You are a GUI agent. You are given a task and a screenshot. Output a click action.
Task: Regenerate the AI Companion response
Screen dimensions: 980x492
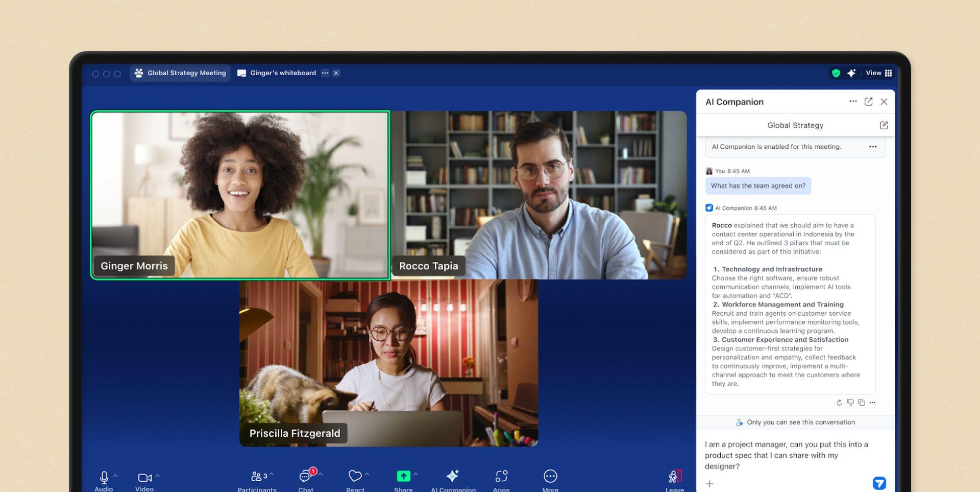pos(839,403)
